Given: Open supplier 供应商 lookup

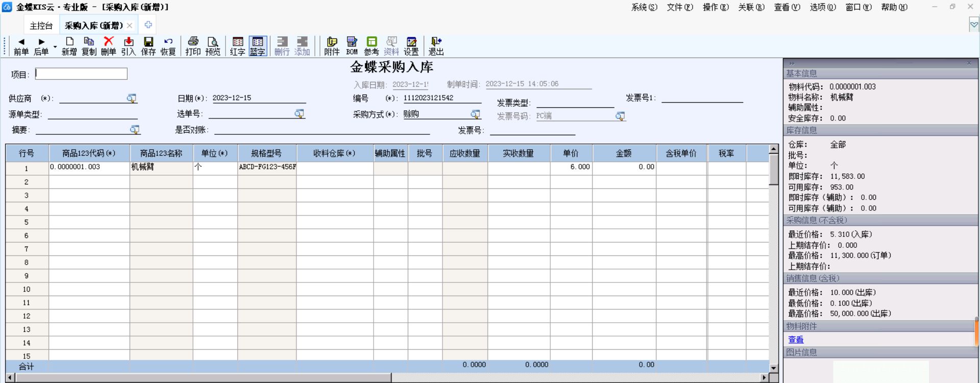Looking at the screenshot, I should 132,98.
